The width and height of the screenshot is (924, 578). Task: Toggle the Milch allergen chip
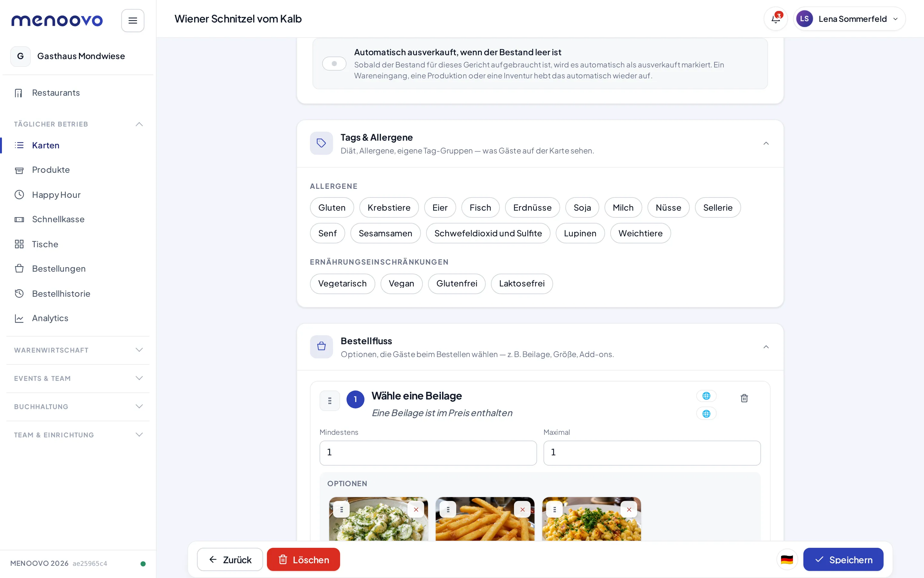[x=623, y=207]
